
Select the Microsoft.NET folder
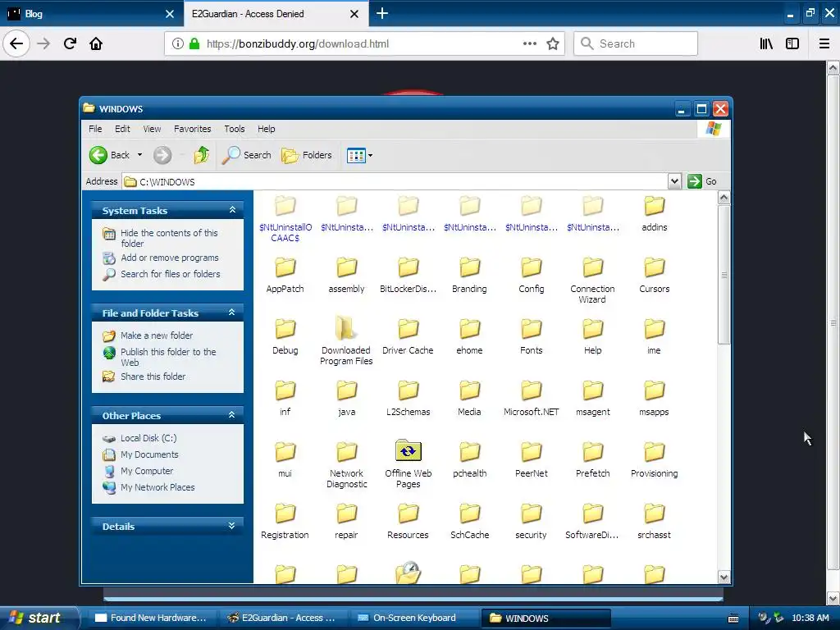point(532,390)
